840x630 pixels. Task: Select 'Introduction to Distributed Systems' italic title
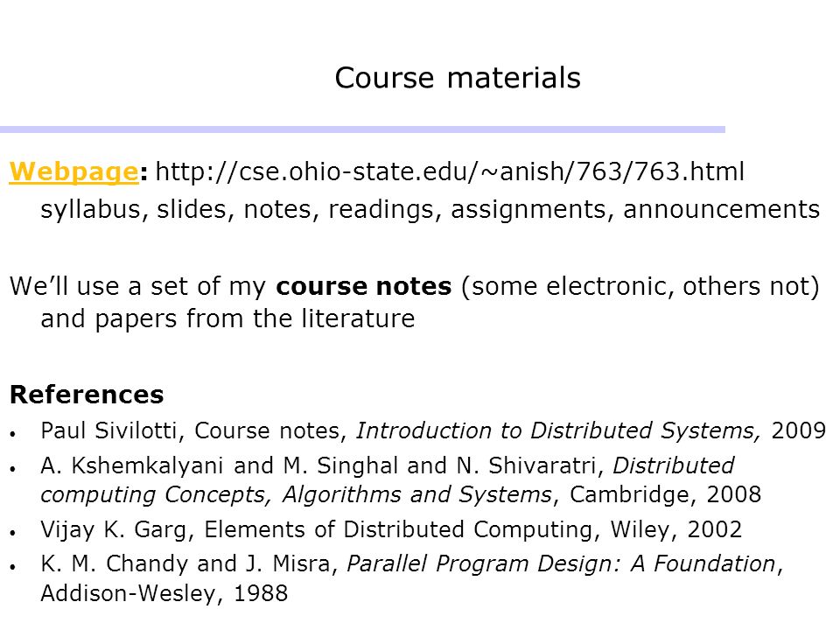click(557, 430)
